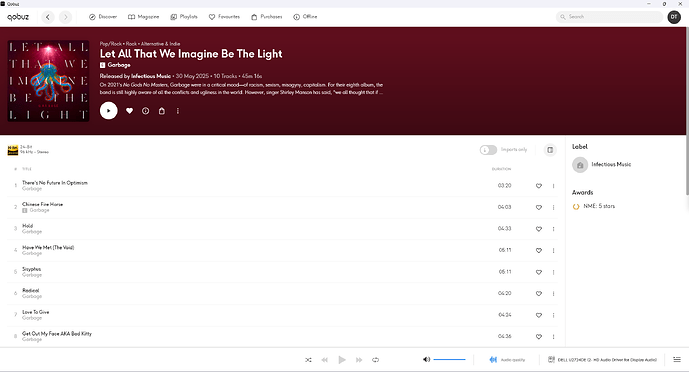Add the album to favourites with the heart
The width and height of the screenshot is (689, 372).
129,111
